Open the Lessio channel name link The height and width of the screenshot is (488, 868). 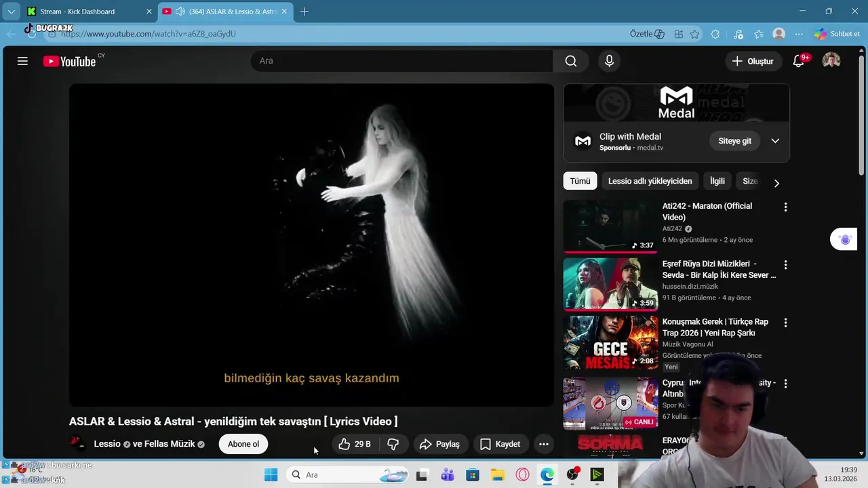click(x=107, y=444)
